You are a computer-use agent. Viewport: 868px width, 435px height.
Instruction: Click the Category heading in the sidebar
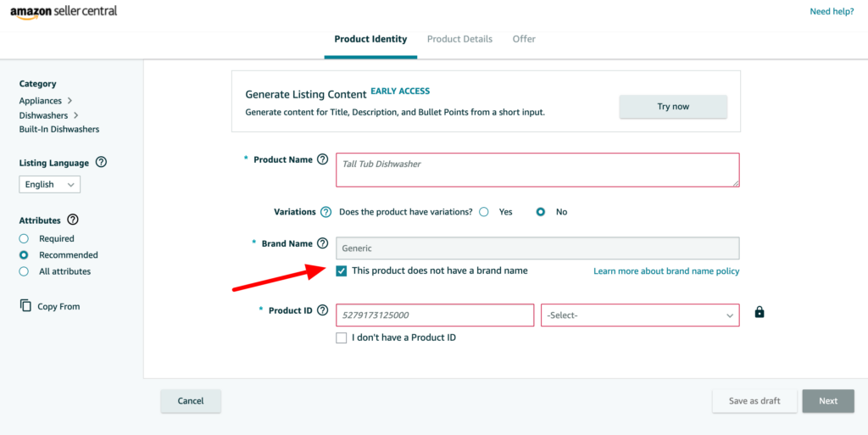[x=37, y=84]
